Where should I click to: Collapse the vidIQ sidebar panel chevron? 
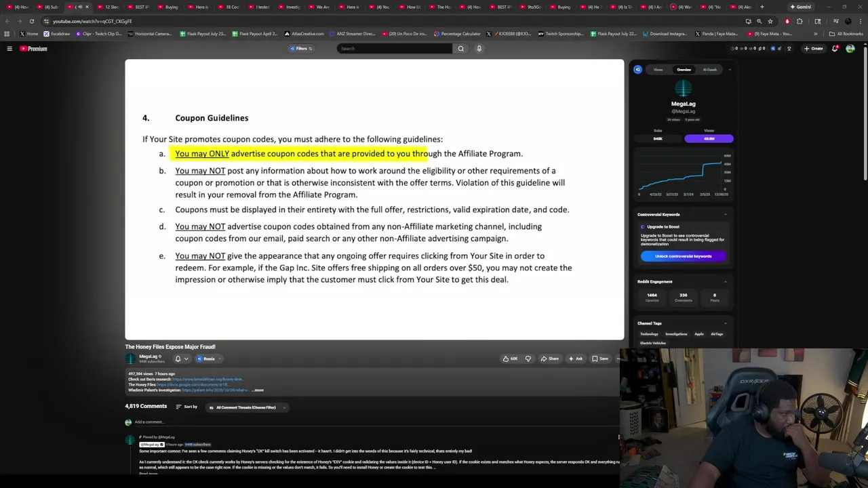730,69
